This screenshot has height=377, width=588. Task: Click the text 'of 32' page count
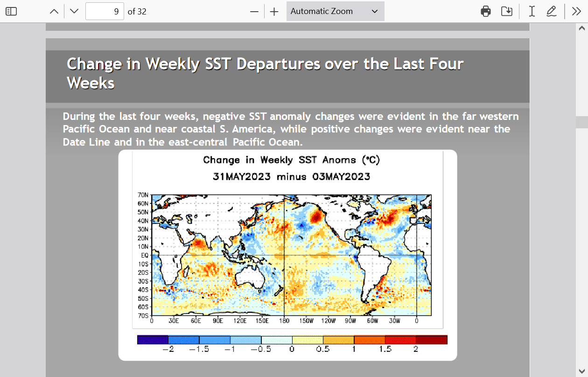tap(137, 12)
